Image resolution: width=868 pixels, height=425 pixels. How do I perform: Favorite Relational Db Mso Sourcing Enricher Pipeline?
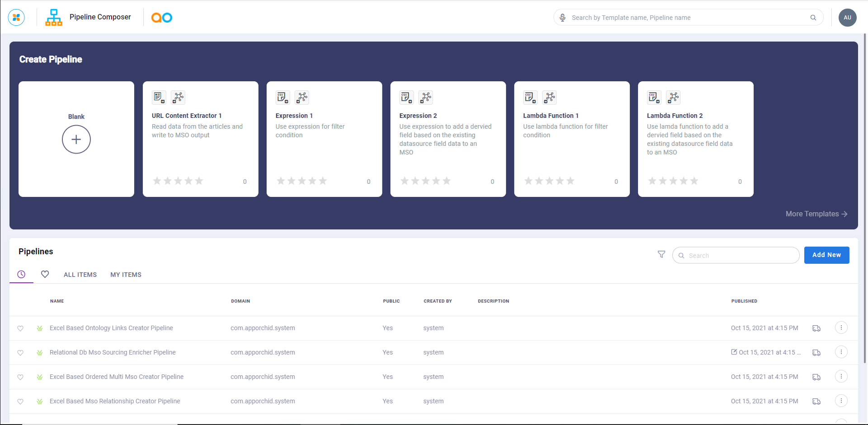click(20, 353)
